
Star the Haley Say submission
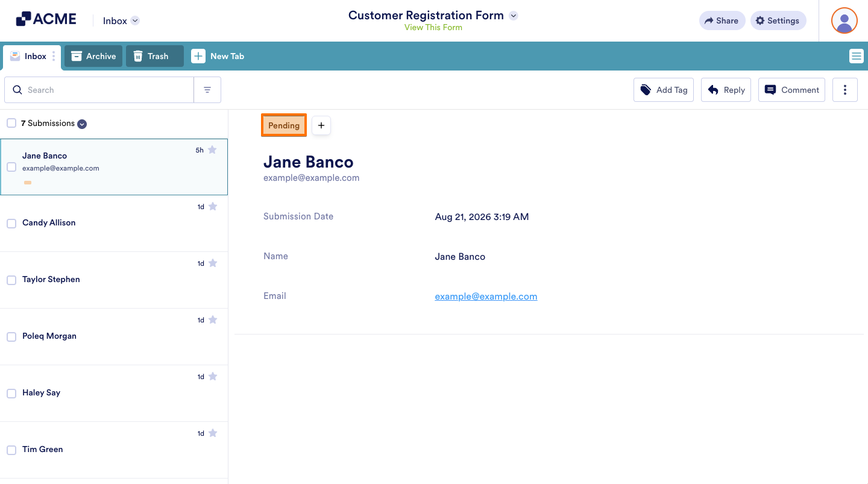(212, 377)
